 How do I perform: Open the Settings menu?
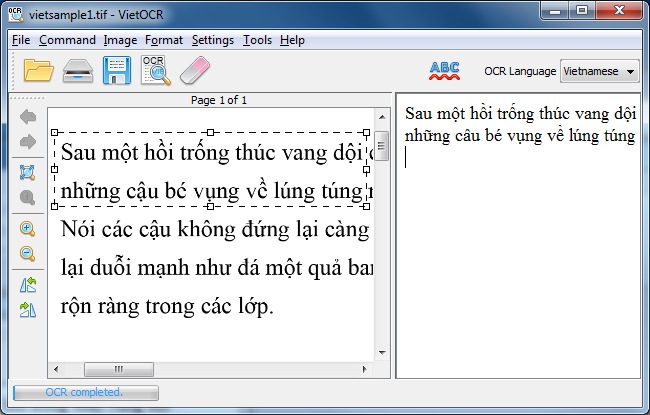(x=213, y=40)
